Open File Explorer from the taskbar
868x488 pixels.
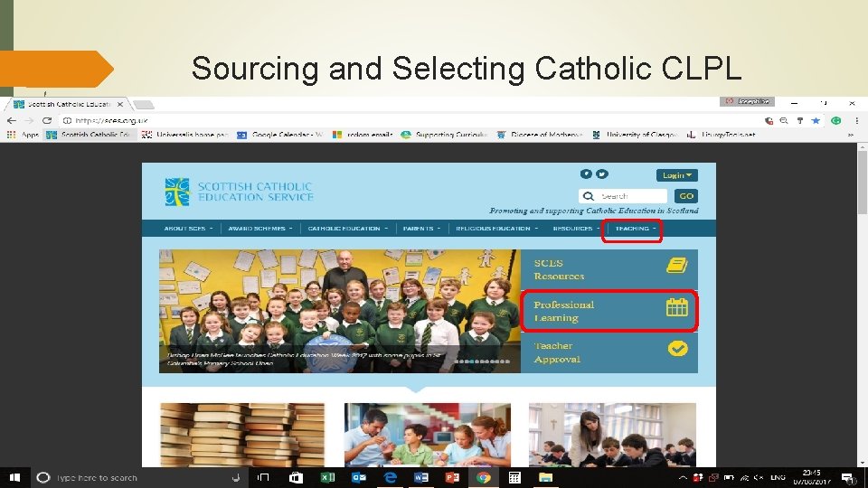546,477
